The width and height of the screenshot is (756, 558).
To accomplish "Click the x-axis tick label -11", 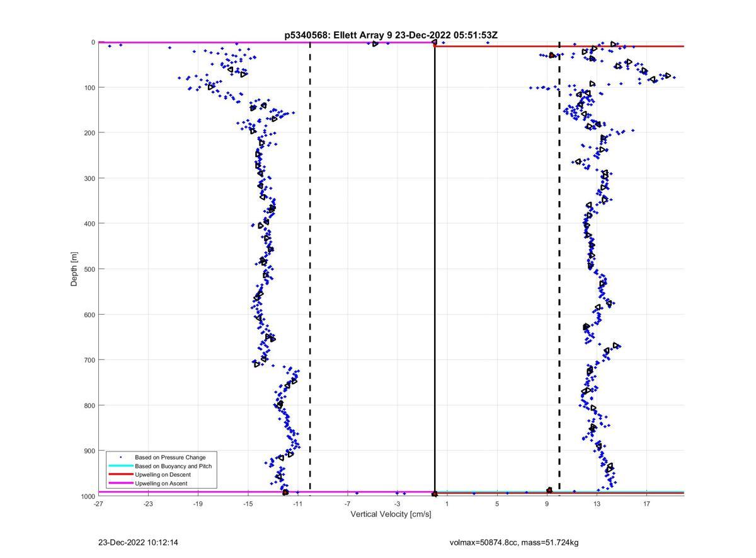I will coord(297,504).
